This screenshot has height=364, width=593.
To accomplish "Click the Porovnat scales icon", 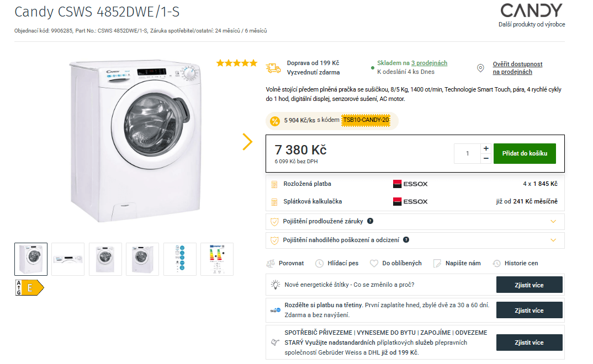I will [x=271, y=264].
